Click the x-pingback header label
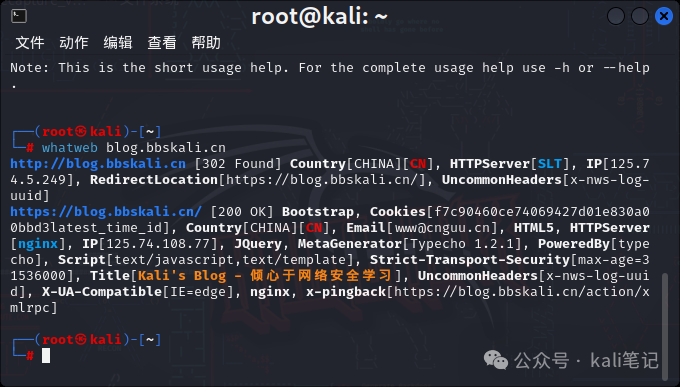This screenshot has height=387, width=680. point(346,292)
